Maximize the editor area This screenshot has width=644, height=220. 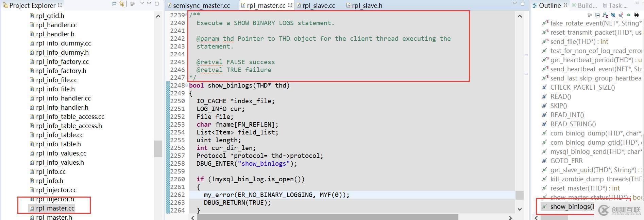tap(523, 4)
